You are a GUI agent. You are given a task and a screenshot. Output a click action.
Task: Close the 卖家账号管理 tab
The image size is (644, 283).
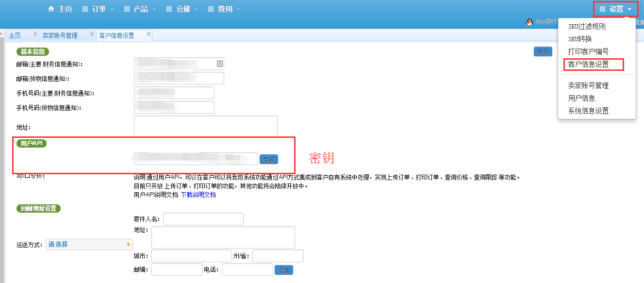pyautogui.click(x=90, y=34)
